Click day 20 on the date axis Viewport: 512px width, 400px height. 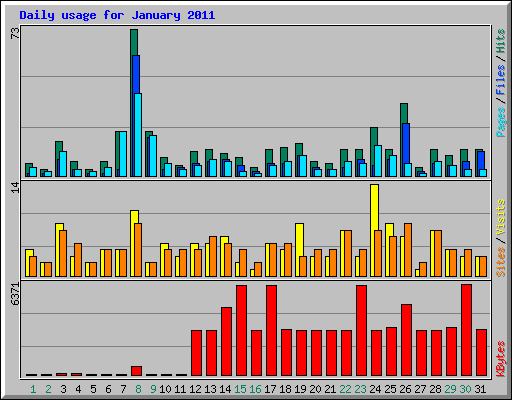[315, 389]
